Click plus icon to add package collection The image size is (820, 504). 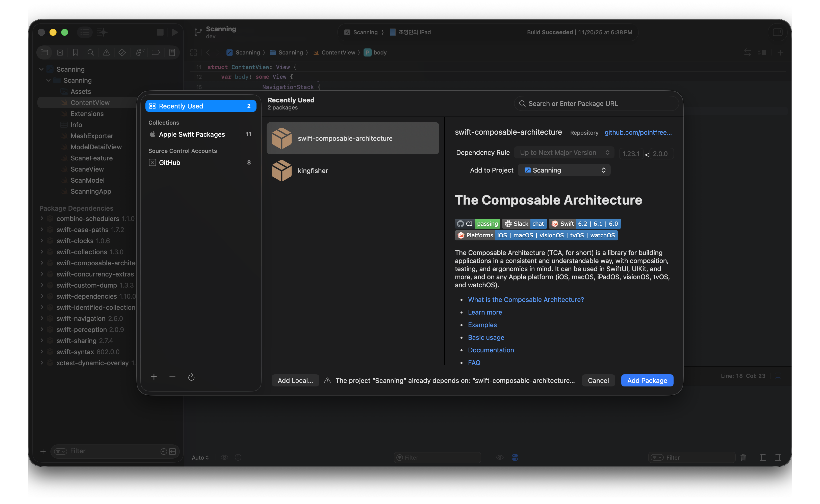[x=154, y=377]
